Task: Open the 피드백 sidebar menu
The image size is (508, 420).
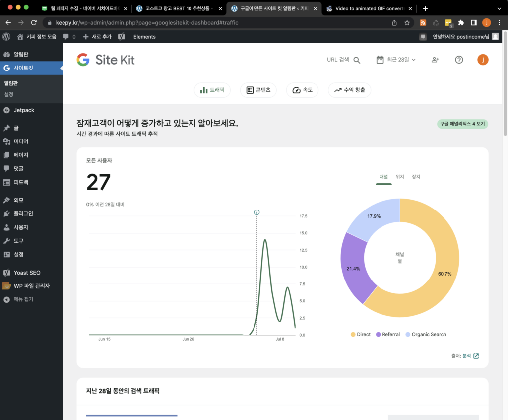Action: pyautogui.click(x=31, y=182)
